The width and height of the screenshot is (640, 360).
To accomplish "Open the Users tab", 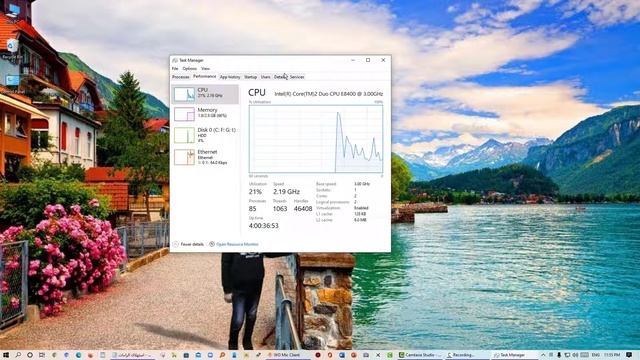I will 266,77.
